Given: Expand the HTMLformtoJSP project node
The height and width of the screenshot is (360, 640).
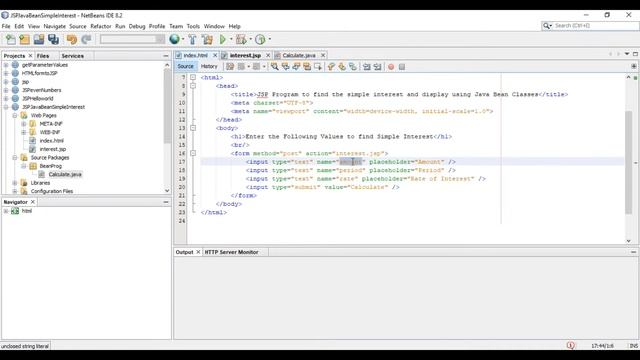Looking at the screenshot, I should 6,73.
